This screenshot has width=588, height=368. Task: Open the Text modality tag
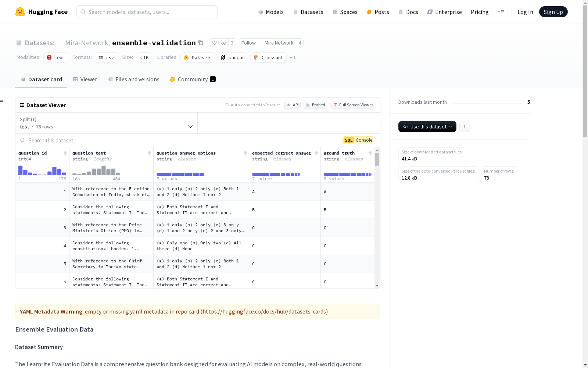point(55,57)
